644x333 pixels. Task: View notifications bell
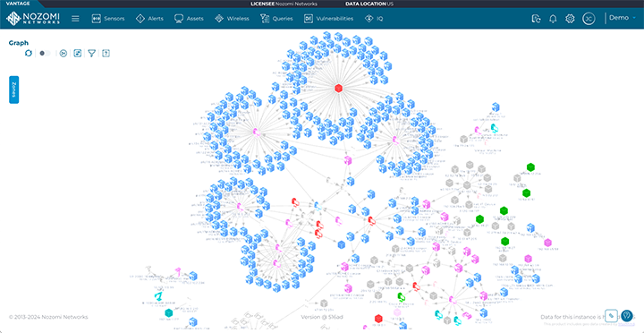[x=554, y=19]
